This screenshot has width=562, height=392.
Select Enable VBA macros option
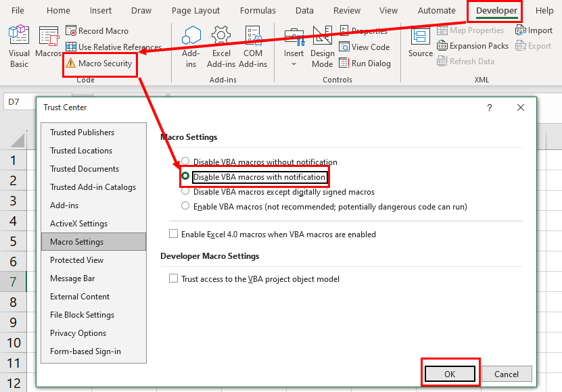(324, 206)
